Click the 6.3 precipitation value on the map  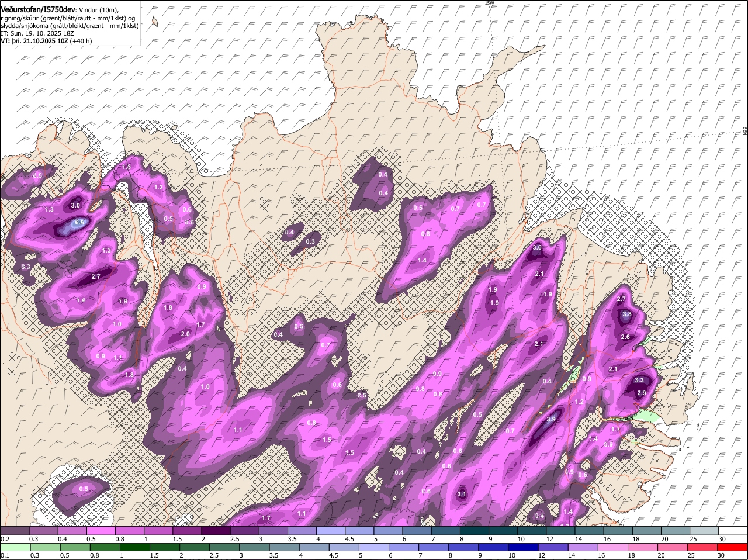click(80, 223)
